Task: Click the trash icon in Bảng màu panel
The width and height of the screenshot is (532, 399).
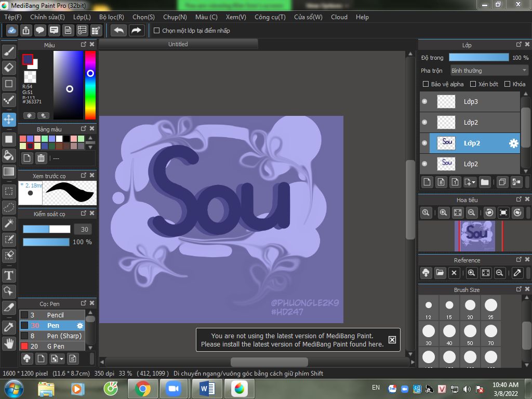Action: tap(41, 158)
